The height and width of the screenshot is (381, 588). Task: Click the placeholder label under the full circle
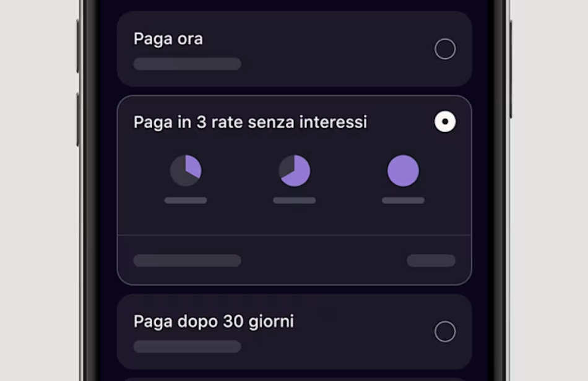403,200
